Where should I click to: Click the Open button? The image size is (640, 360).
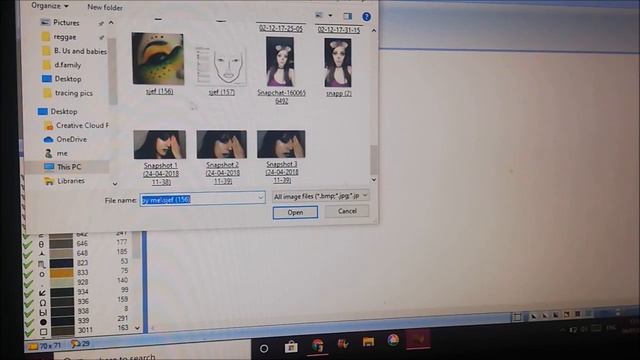(295, 213)
